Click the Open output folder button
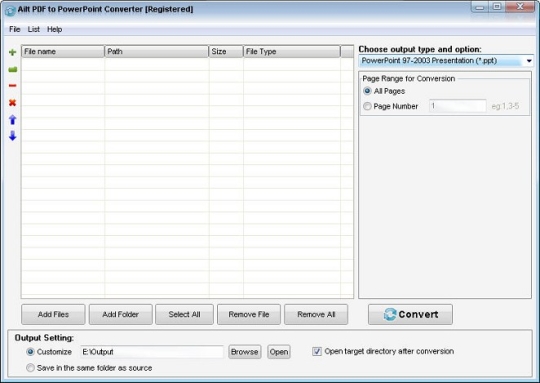Screen dimensions: 540x383 tap(279, 352)
